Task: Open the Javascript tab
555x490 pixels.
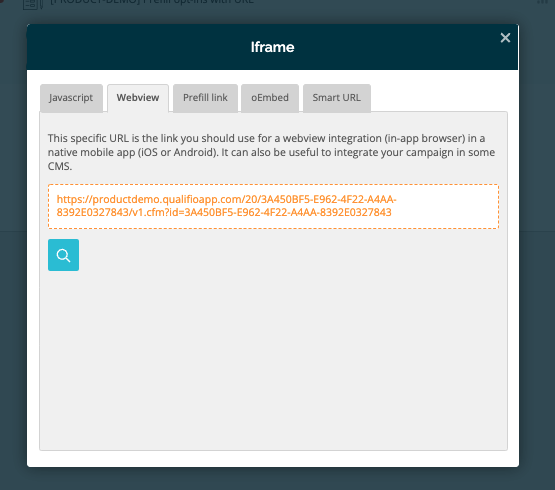Action: pyautogui.click(x=71, y=98)
